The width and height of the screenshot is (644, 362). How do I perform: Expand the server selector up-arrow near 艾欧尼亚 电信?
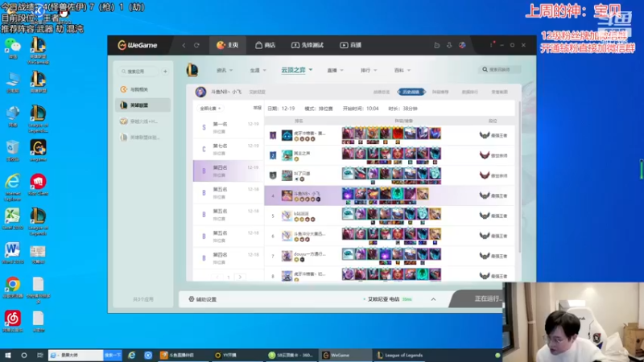tap(433, 299)
